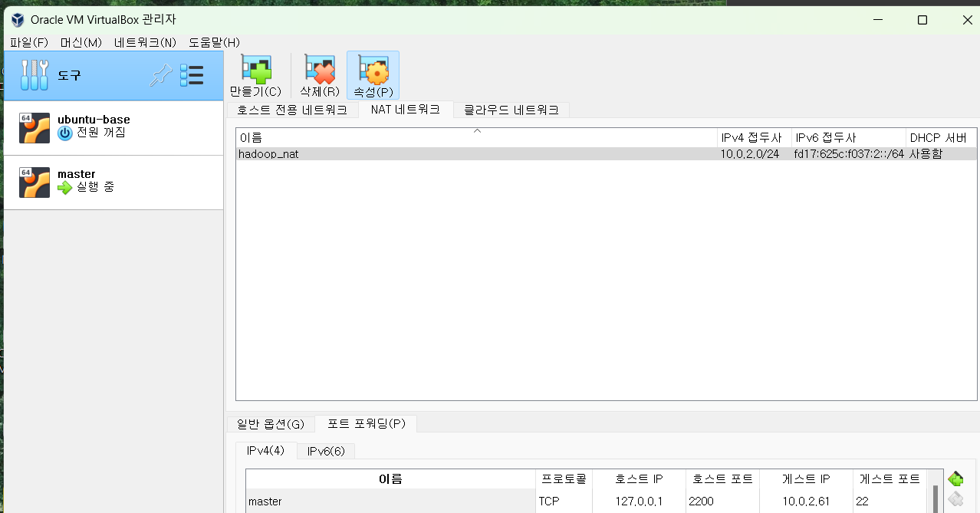Click the DHCP 서버 column header

(x=941, y=138)
